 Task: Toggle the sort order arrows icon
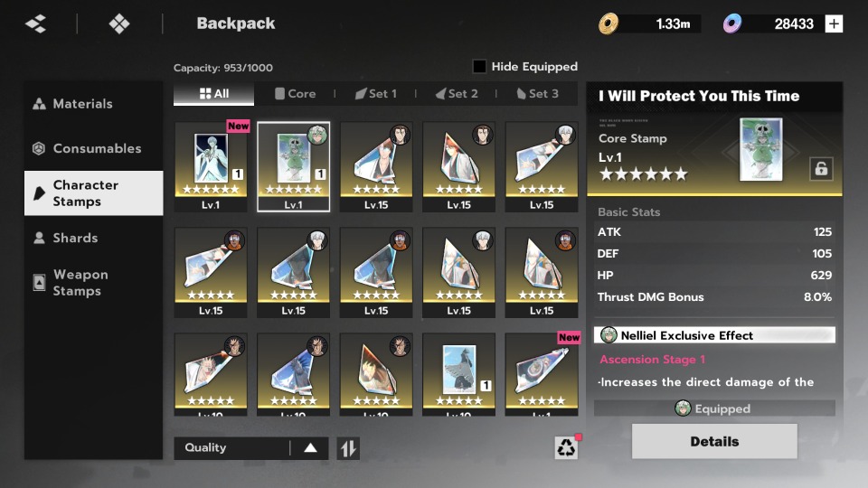tap(348, 448)
